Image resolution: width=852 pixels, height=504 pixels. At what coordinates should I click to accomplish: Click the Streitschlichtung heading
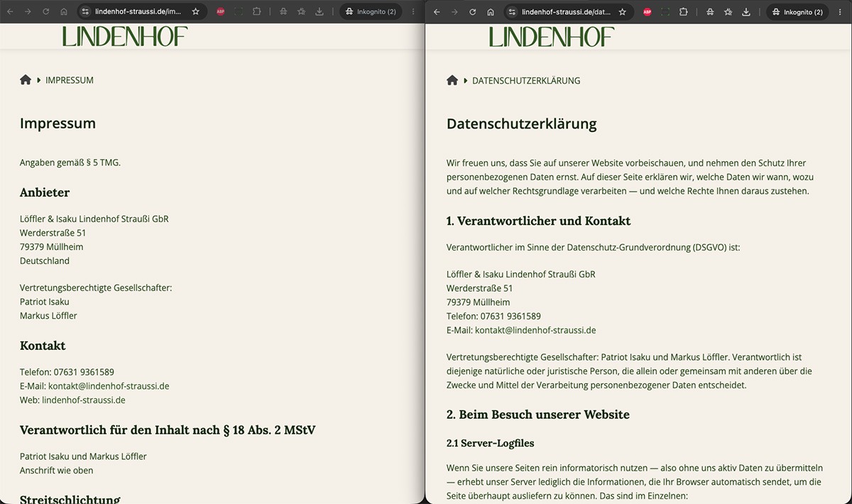(x=70, y=500)
